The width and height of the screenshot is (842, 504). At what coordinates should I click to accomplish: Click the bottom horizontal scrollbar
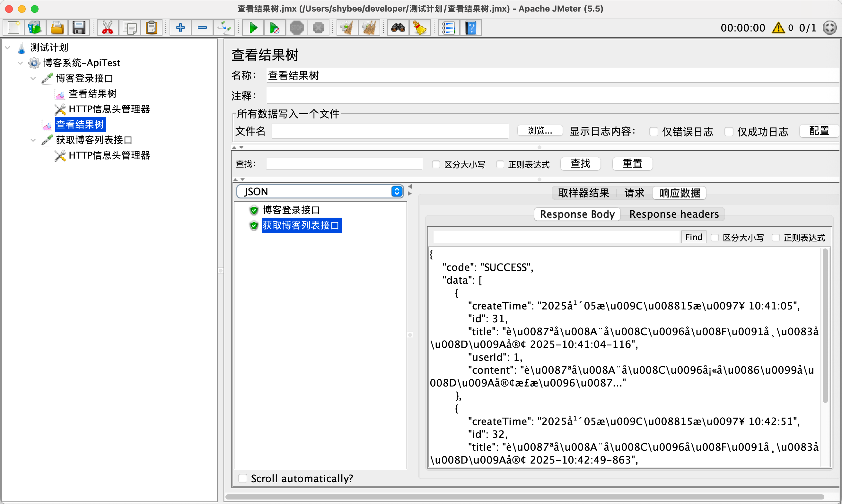coord(525,497)
